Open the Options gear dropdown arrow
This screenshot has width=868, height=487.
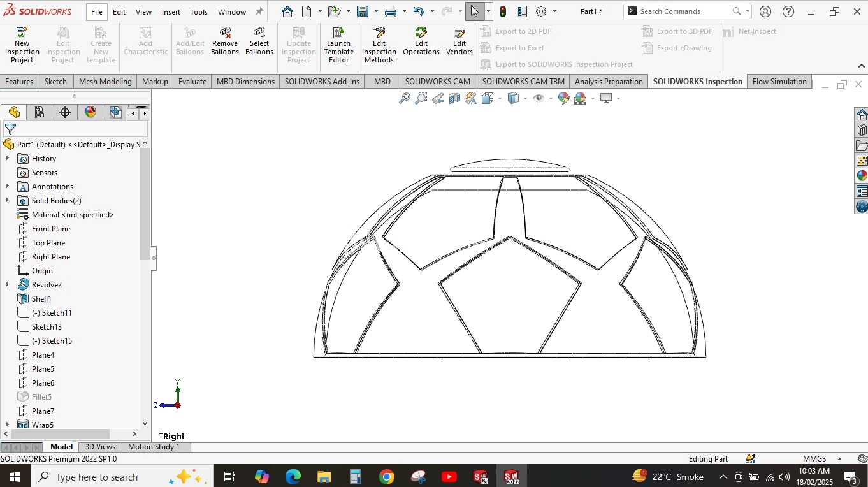point(554,11)
